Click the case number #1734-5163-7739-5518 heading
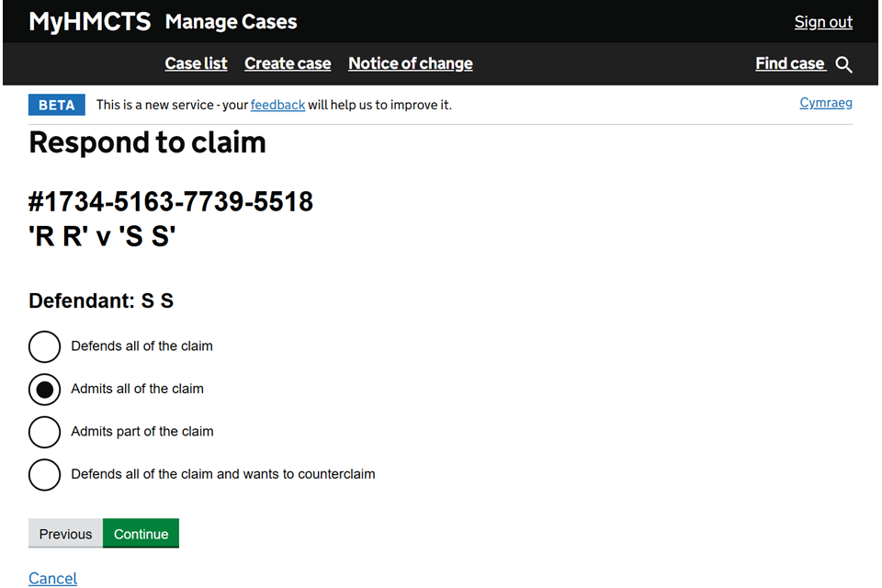 point(171,201)
